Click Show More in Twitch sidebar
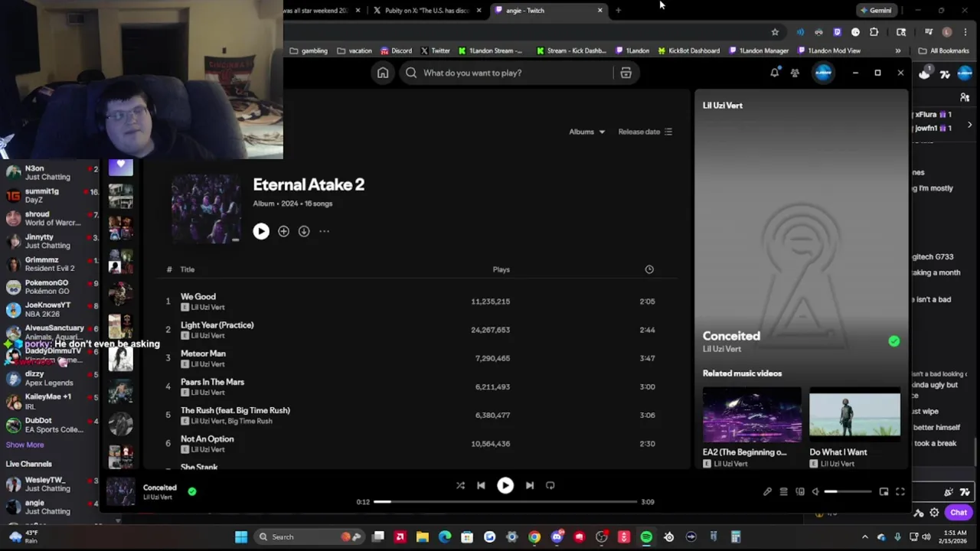 click(24, 445)
